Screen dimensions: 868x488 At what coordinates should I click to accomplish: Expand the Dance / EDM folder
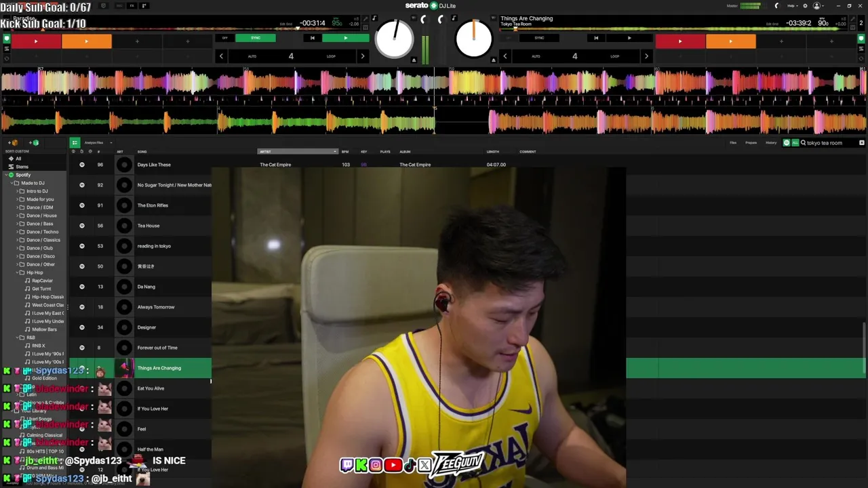pos(16,207)
